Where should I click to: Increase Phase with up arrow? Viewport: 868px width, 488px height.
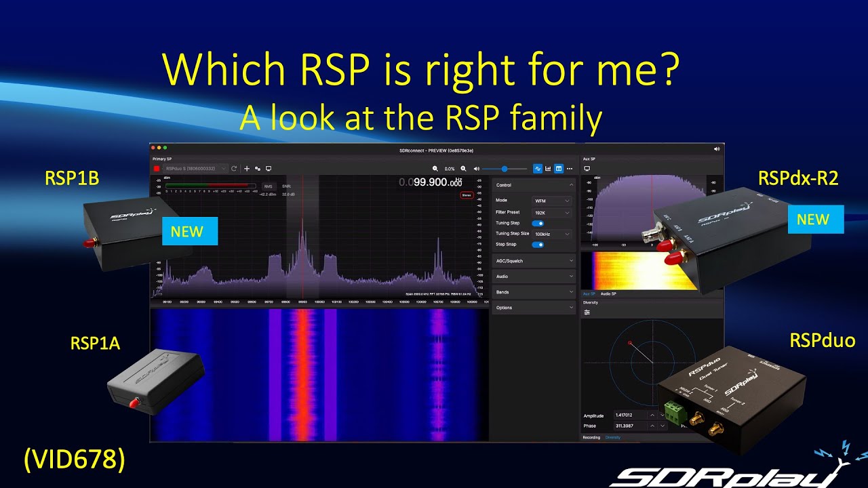coord(652,426)
